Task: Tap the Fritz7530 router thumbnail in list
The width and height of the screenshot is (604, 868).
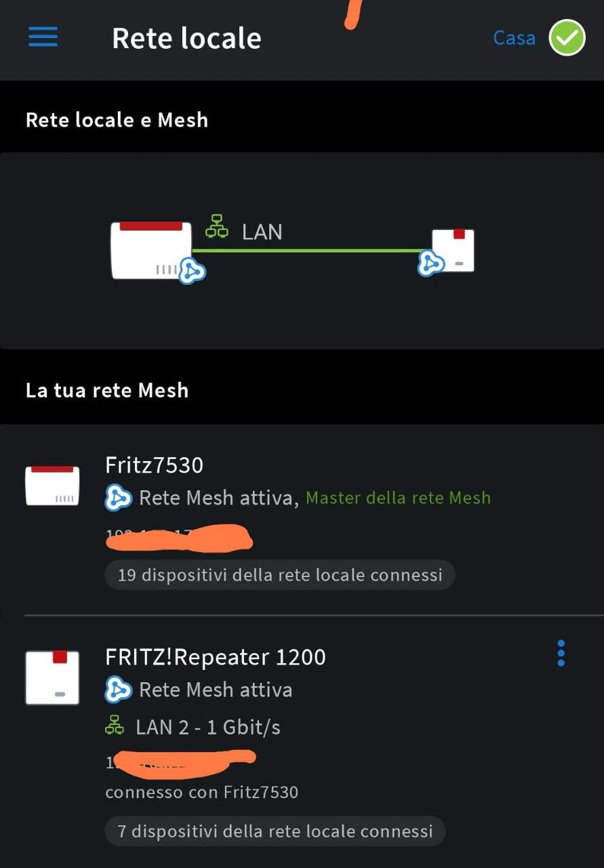Action: (52, 486)
